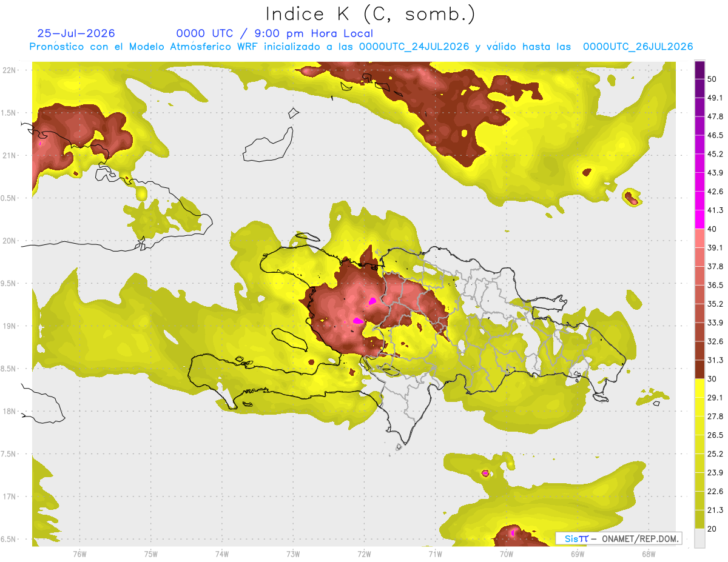
Task: Click the "68W" longitude label
Action: pos(649,554)
